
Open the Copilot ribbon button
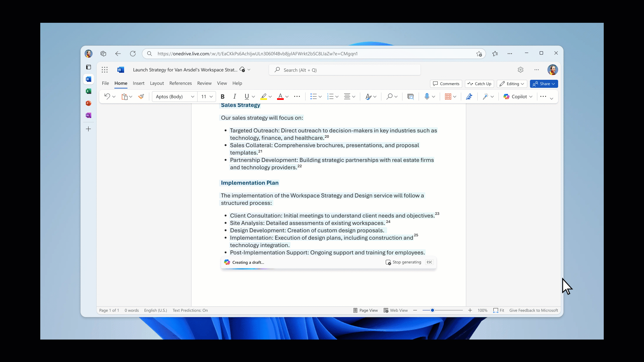point(518,97)
